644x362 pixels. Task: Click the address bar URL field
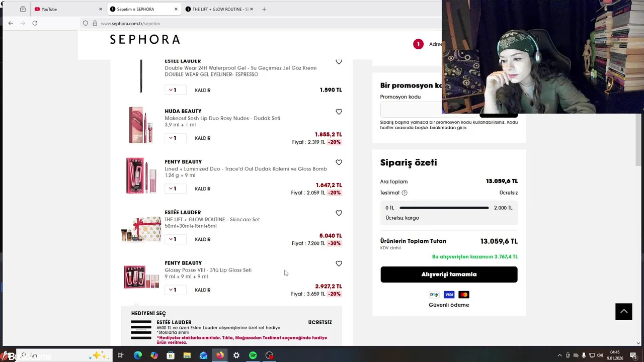(262, 23)
